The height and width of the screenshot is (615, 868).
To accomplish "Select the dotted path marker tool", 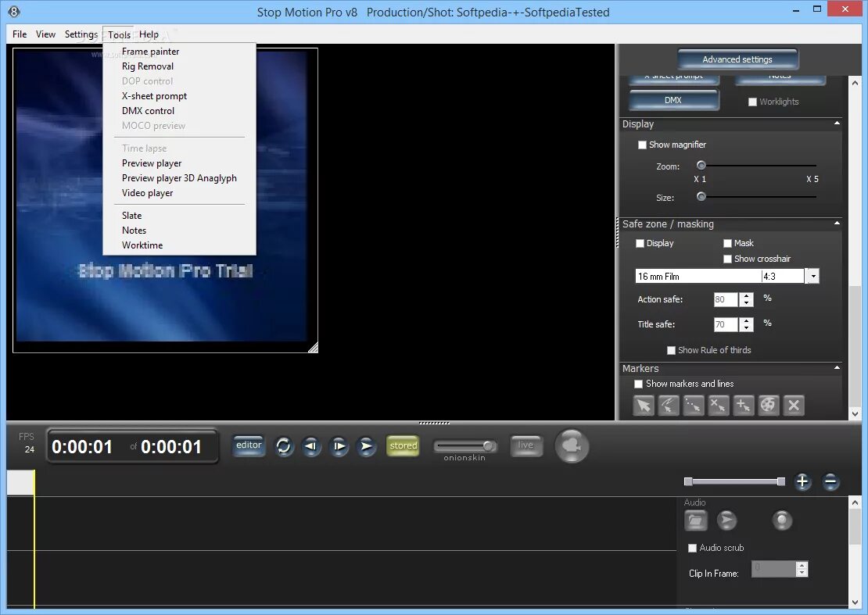I will pyautogui.click(x=693, y=406).
